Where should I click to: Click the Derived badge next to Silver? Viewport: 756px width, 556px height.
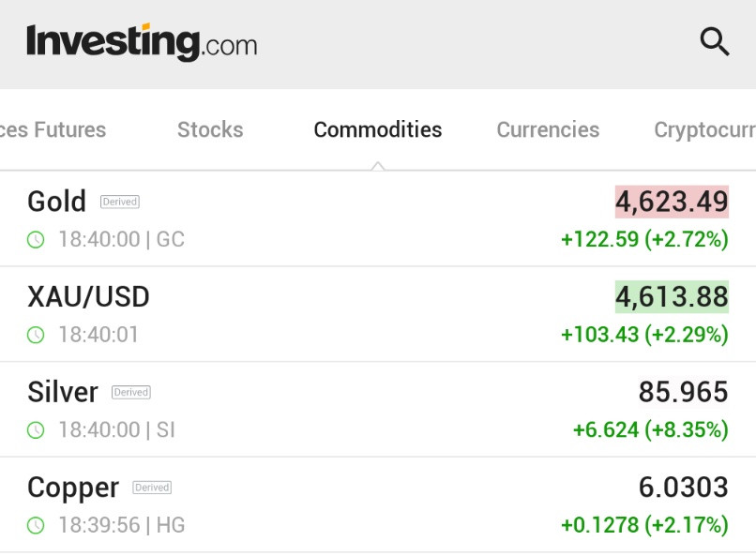coord(131,392)
